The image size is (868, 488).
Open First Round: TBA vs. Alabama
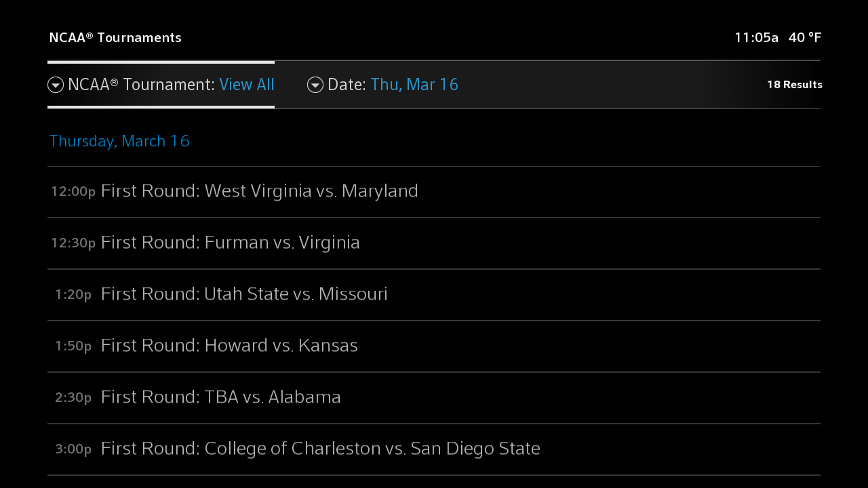(x=220, y=397)
